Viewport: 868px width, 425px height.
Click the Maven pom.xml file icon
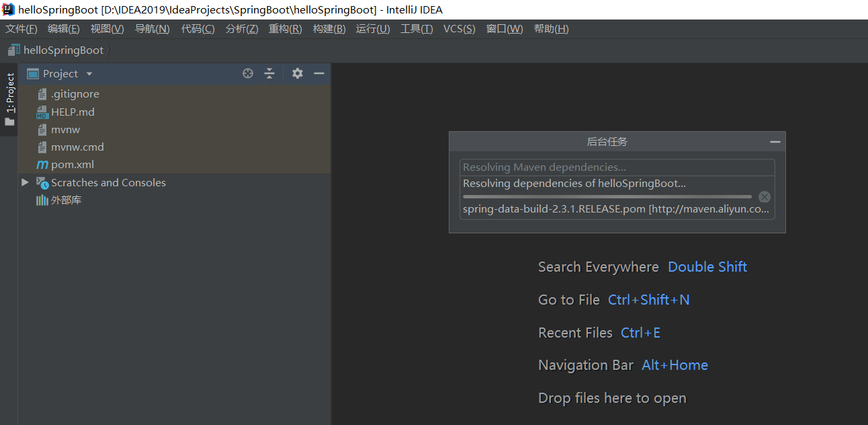click(x=42, y=165)
